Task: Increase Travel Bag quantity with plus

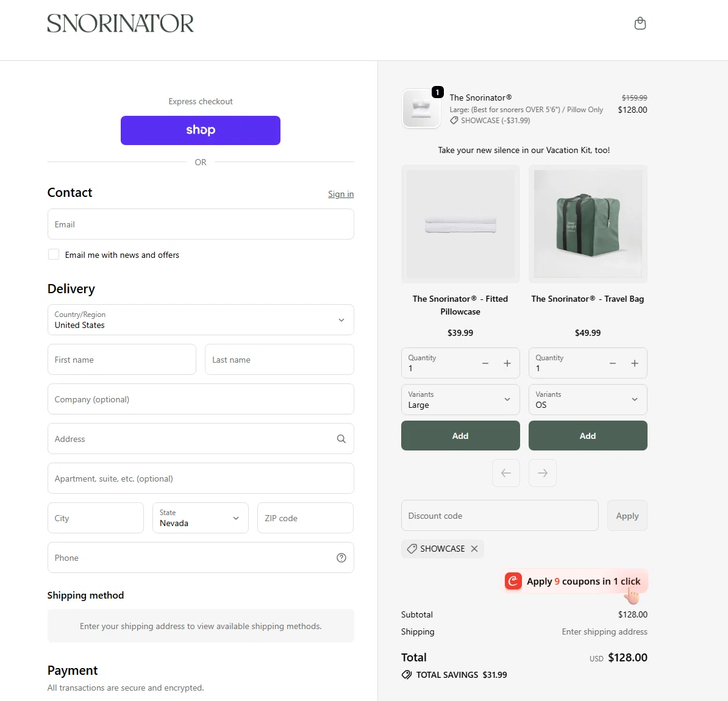Action: pyautogui.click(x=634, y=363)
